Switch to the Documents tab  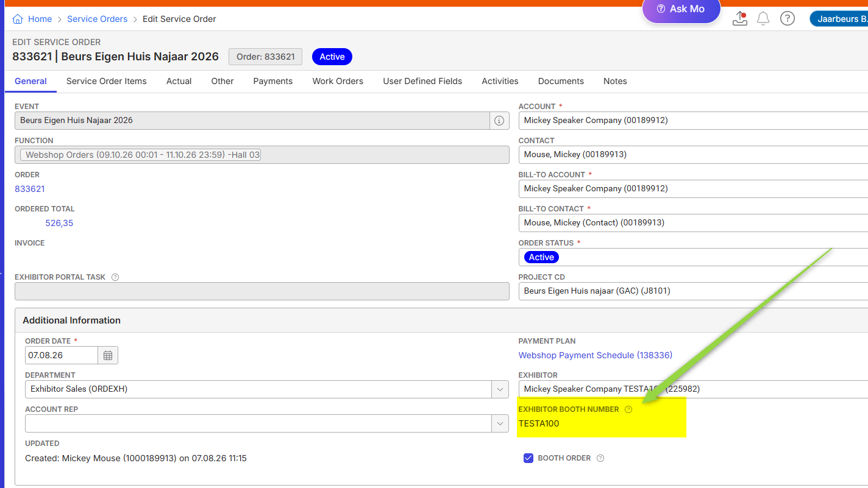click(561, 81)
